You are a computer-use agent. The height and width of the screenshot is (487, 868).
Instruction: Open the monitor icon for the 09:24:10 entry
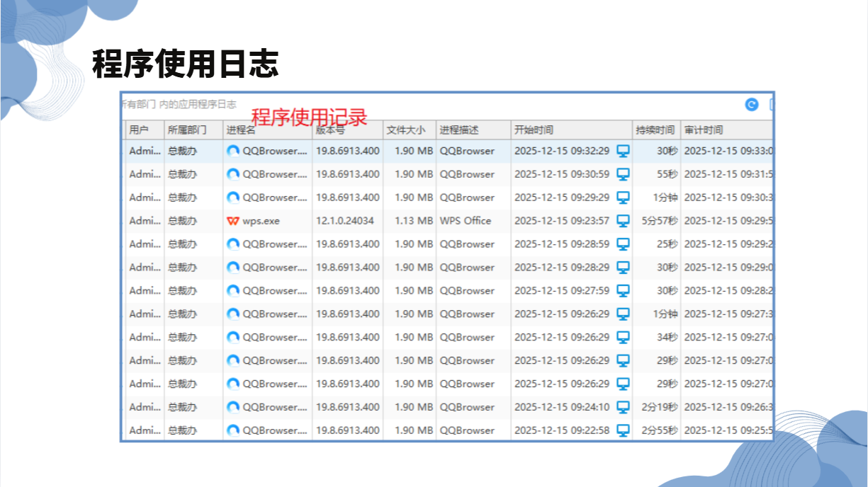pos(623,407)
